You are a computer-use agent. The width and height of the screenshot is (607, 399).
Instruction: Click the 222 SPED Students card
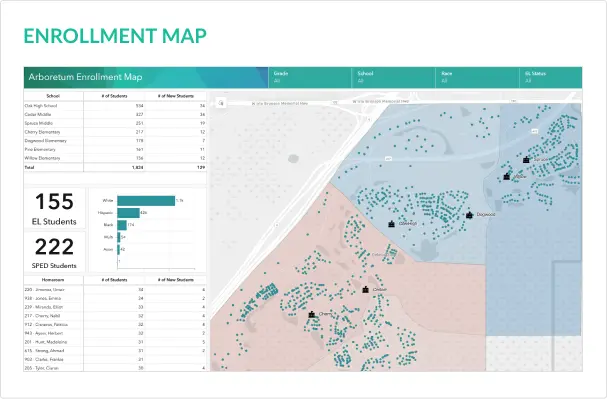click(x=54, y=252)
